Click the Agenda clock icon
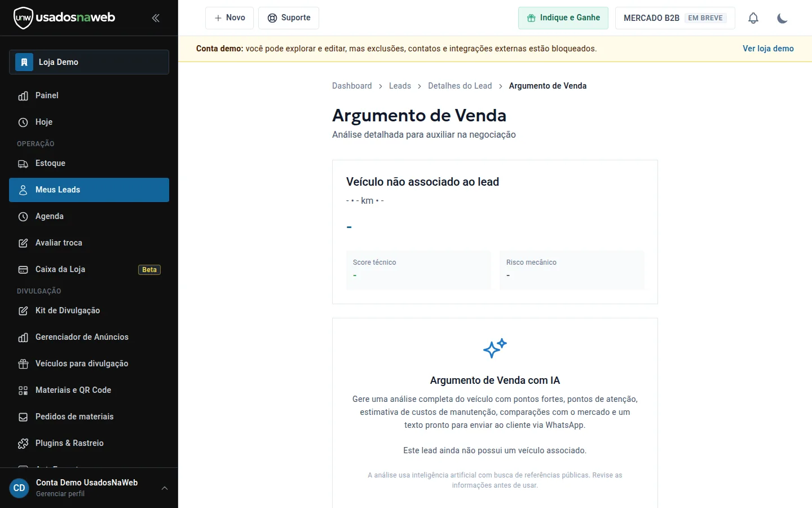The image size is (812, 508). tap(23, 217)
